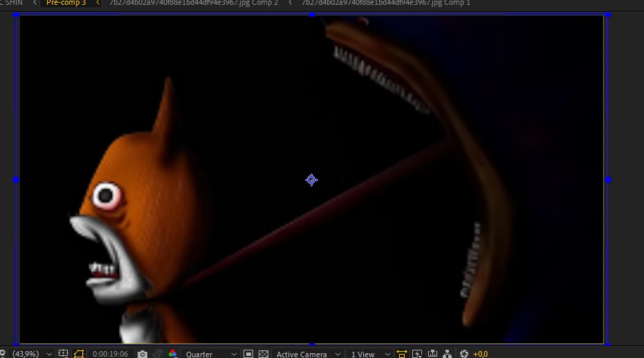Open the timeline icon in viewer footer
This screenshot has width=644, height=358.
[x=432, y=354]
